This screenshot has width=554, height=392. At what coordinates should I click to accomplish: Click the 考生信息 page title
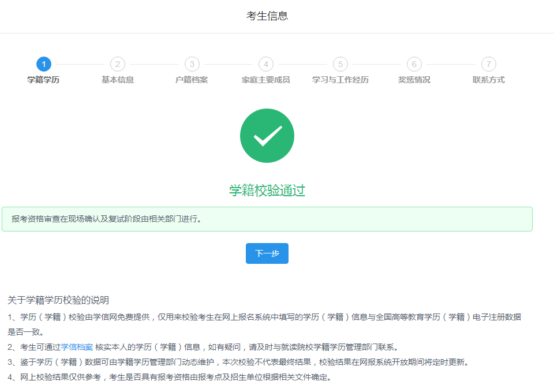[267, 16]
